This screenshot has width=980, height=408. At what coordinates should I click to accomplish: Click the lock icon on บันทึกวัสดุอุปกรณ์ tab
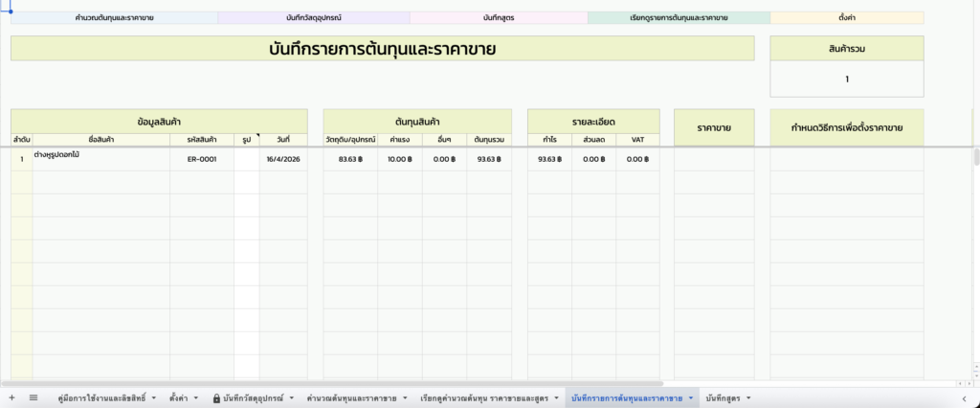216,398
